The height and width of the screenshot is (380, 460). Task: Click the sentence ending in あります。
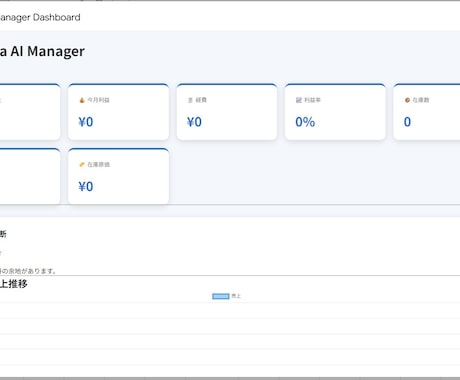(28, 271)
